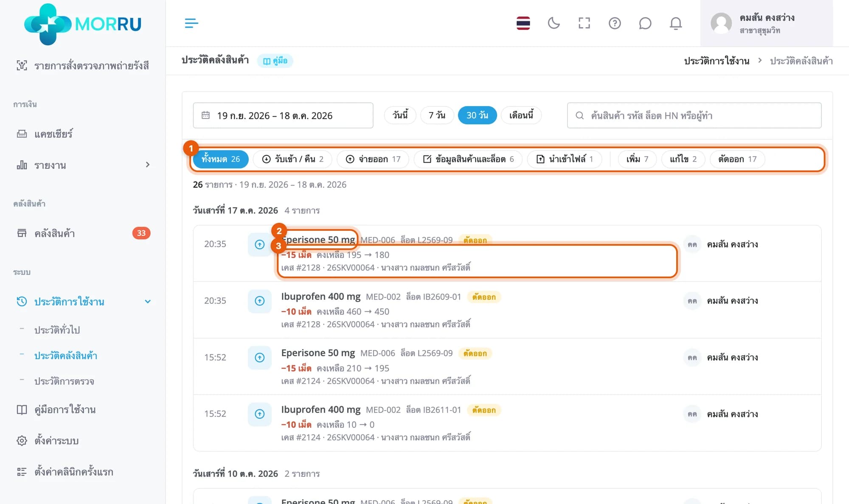Image resolution: width=849 pixels, height=504 pixels.
Task: Collapse the ประวัติการใช้งาน sidebar section
Action: coord(82,302)
